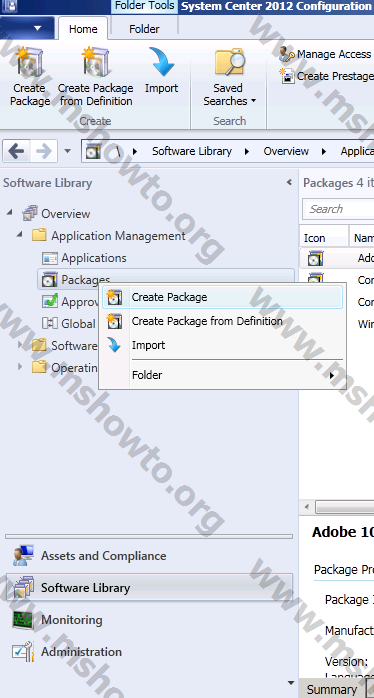Viewport: 374px width, 698px height.
Task: Expand the Operating Systems tree folder
Action: [20, 367]
